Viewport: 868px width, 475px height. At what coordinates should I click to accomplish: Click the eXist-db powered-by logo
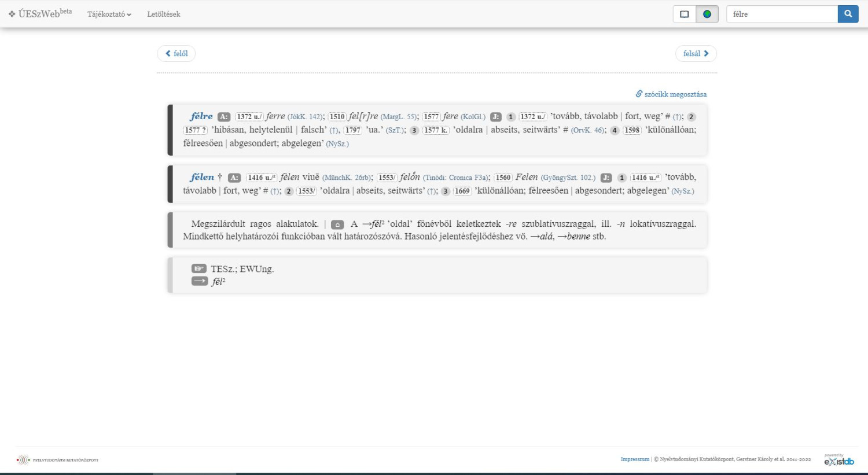(x=839, y=460)
